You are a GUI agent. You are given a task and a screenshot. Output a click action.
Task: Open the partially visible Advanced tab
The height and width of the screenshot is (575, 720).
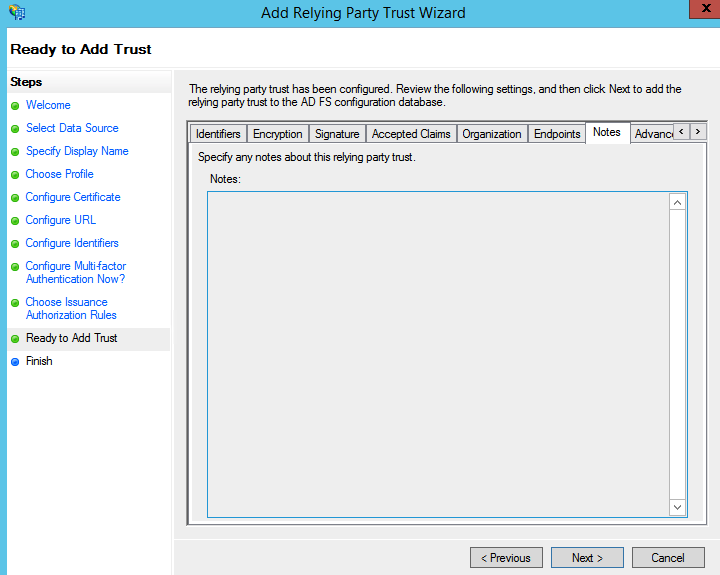pyautogui.click(x=652, y=134)
